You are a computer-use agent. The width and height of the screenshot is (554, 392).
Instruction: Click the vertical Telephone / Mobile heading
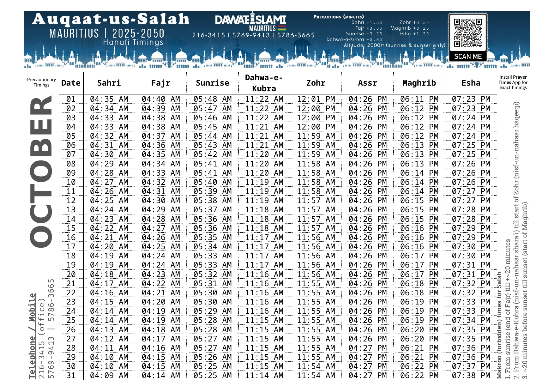point(32,336)
